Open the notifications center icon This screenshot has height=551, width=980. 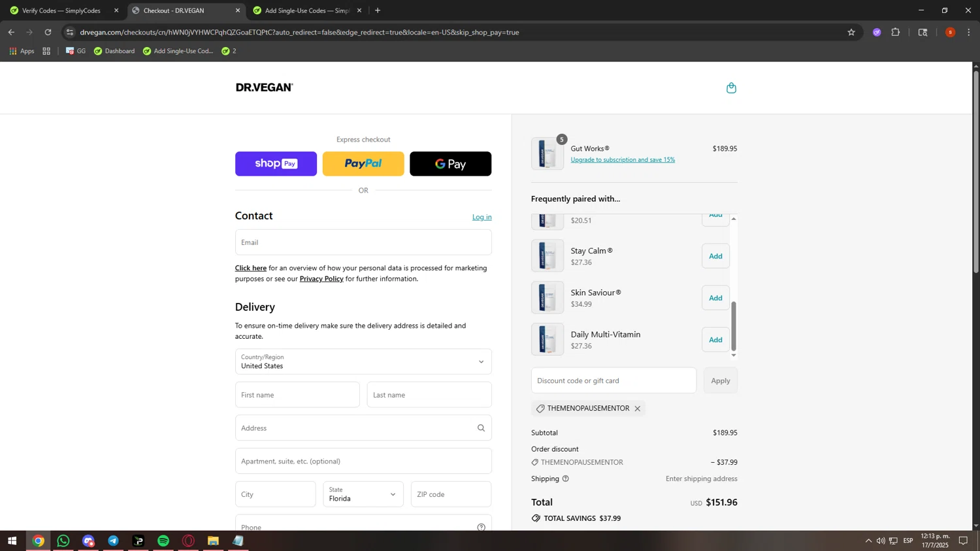[x=963, y=541]
